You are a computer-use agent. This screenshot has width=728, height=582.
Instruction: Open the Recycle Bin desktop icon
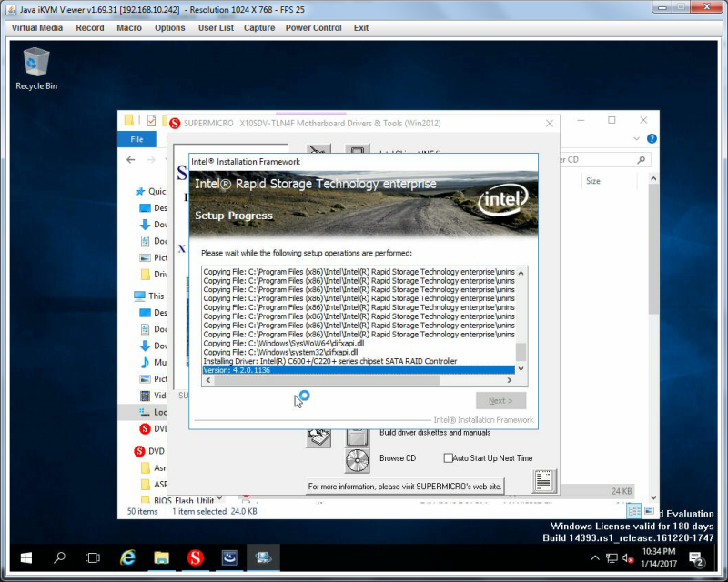[x=36, y=69]
